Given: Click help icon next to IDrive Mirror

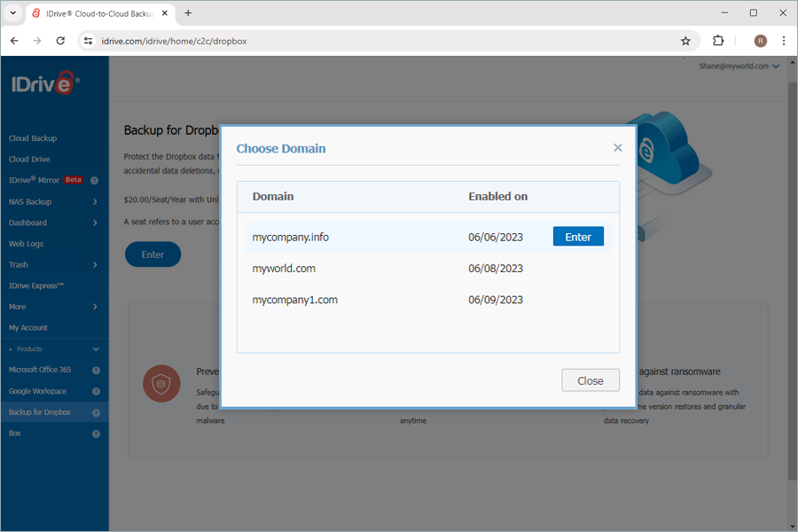Looking at the screenshot, I should pyautogui.click(x=94, y=180).
